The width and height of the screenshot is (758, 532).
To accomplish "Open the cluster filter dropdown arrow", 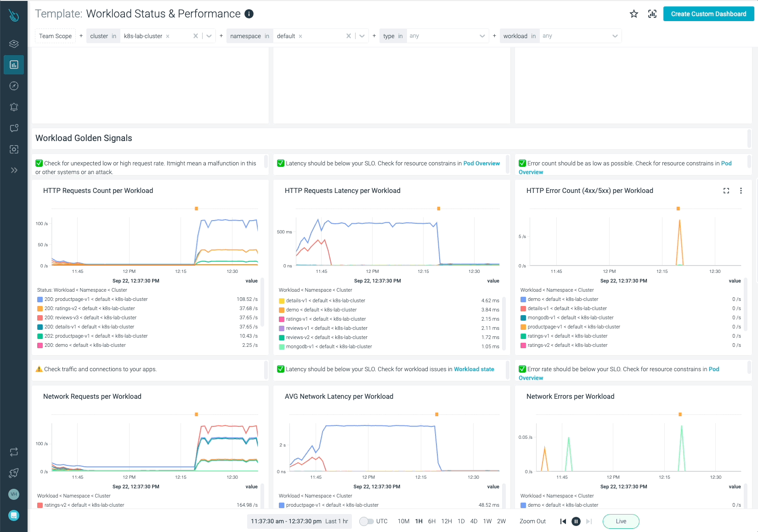I will [209, 36].
